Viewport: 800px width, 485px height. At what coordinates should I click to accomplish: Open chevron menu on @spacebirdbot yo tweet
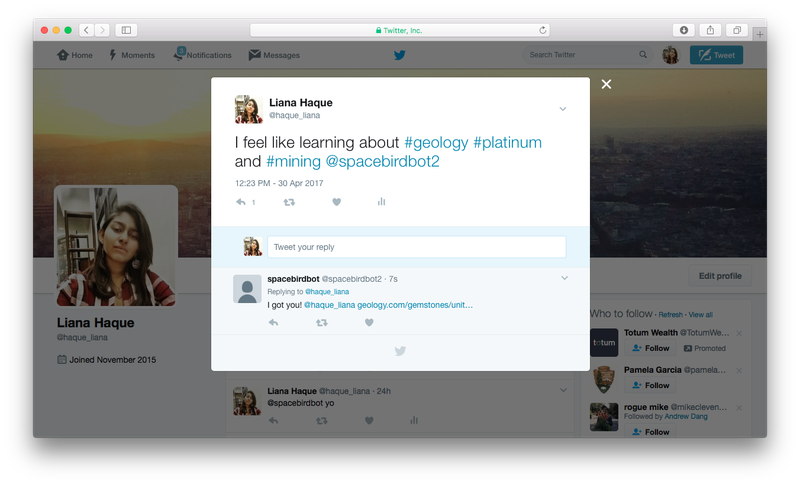click(564, 390)
